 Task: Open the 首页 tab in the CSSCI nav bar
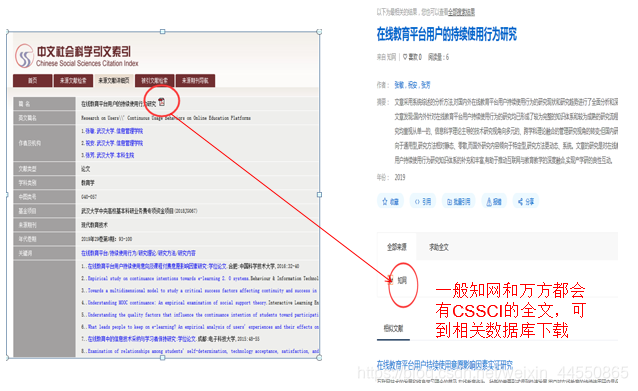(33, 81)
